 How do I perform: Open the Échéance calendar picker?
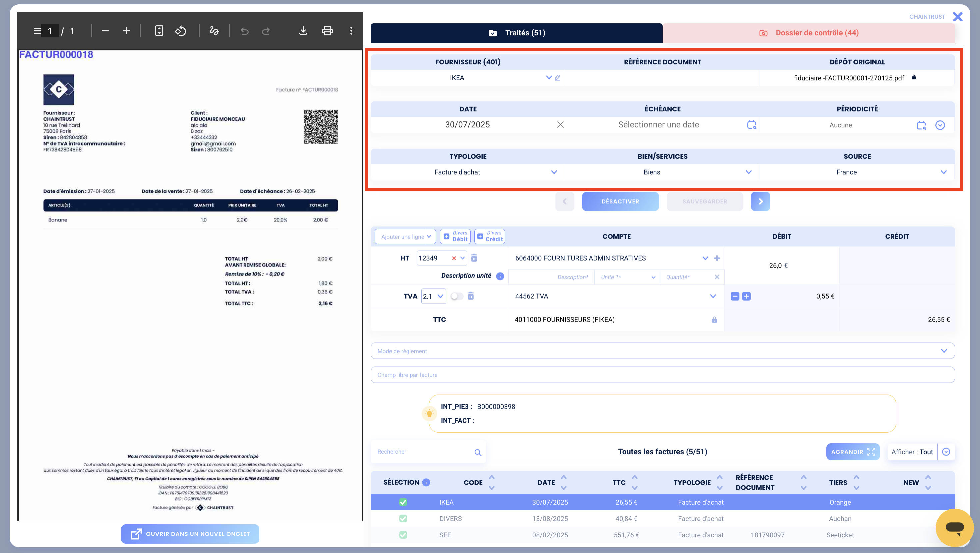[x=751, y=125]
